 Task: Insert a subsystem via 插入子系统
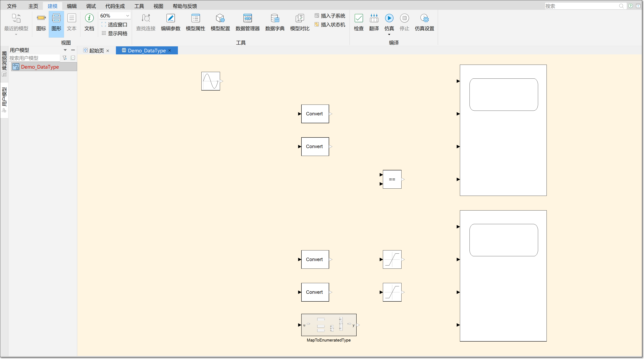[x=330, y=16]
